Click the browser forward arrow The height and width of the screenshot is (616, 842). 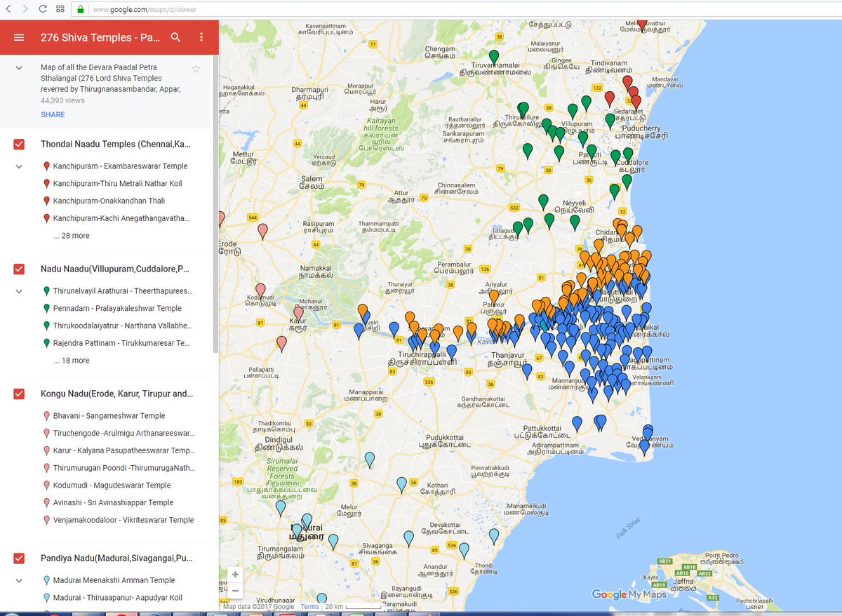point(25,9)
